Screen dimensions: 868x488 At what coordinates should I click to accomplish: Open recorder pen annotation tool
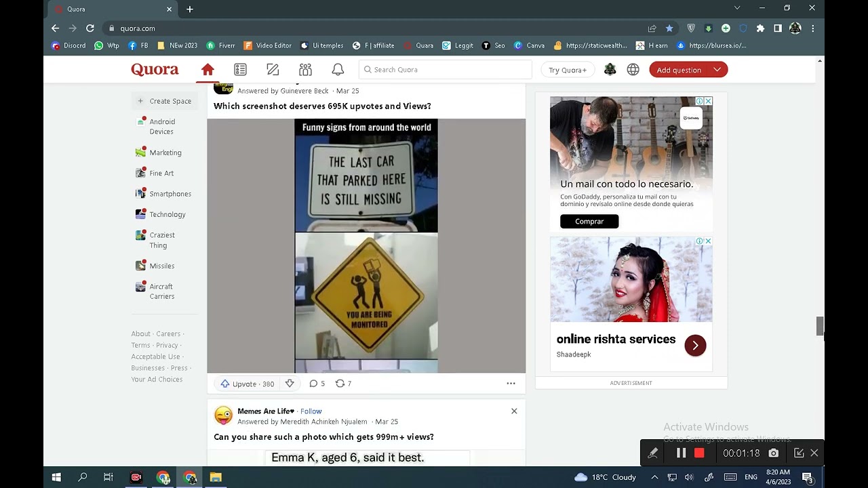[x=652, y=453]
